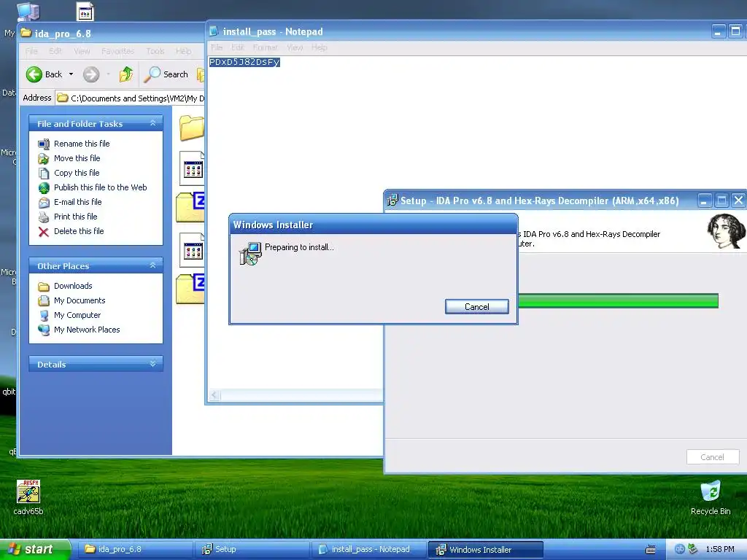The width and height of the screenshot is (747, 560).
Task: Click the green installation progress bar in Setup
Action: 618,301
